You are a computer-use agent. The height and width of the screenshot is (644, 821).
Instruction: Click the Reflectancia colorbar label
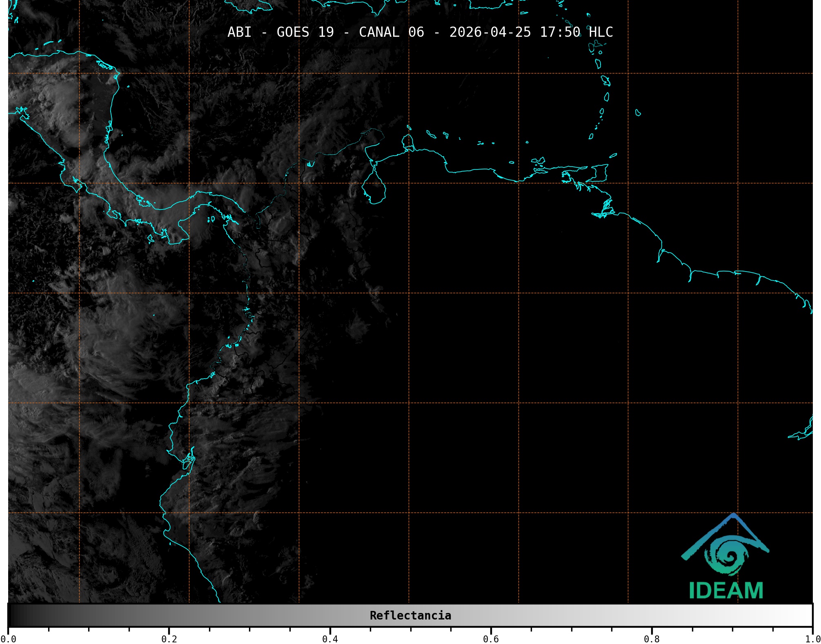410,615
